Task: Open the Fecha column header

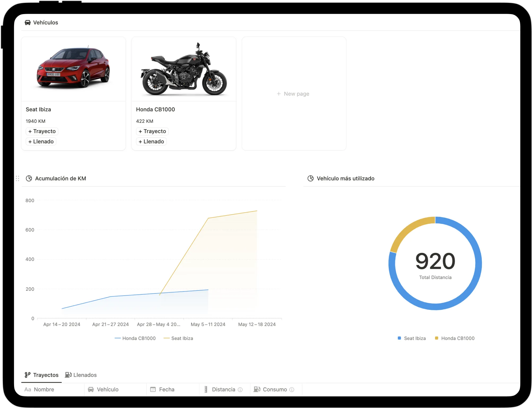Action: [x=173, y=389]
